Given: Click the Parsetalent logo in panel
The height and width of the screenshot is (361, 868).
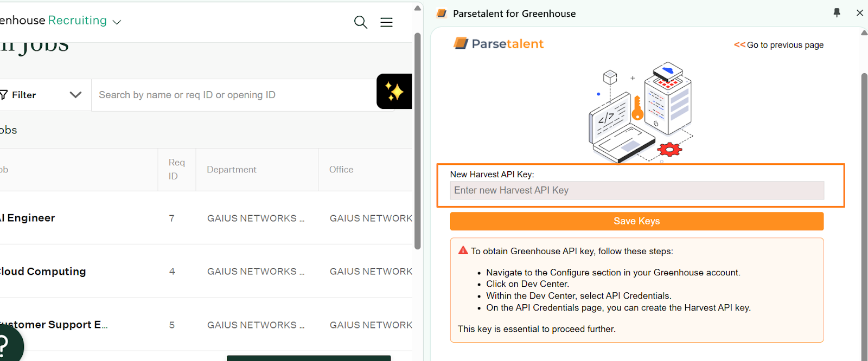Looking at the screenshot, I should click(499, 43).
